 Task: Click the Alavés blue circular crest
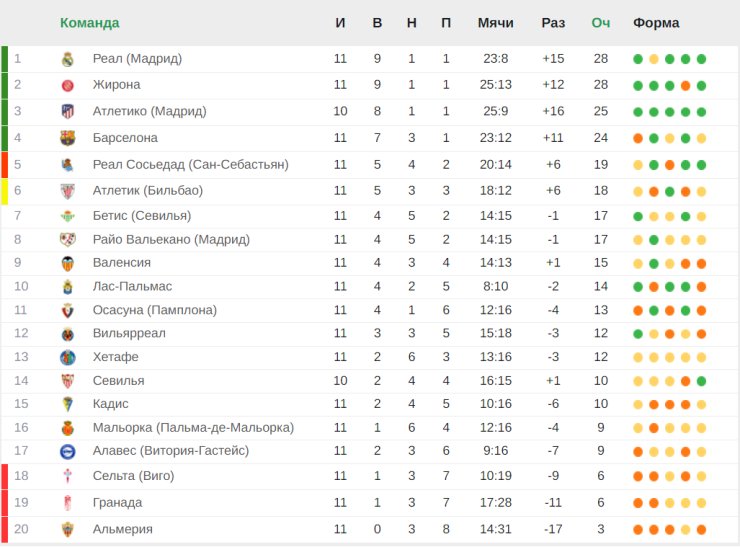68,452
